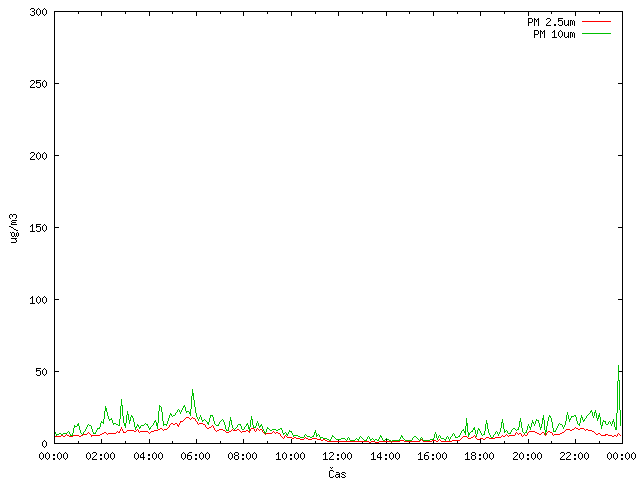Click the 250 y-axis value
Viewport: 640px width, 480px height.
[38, 84]
